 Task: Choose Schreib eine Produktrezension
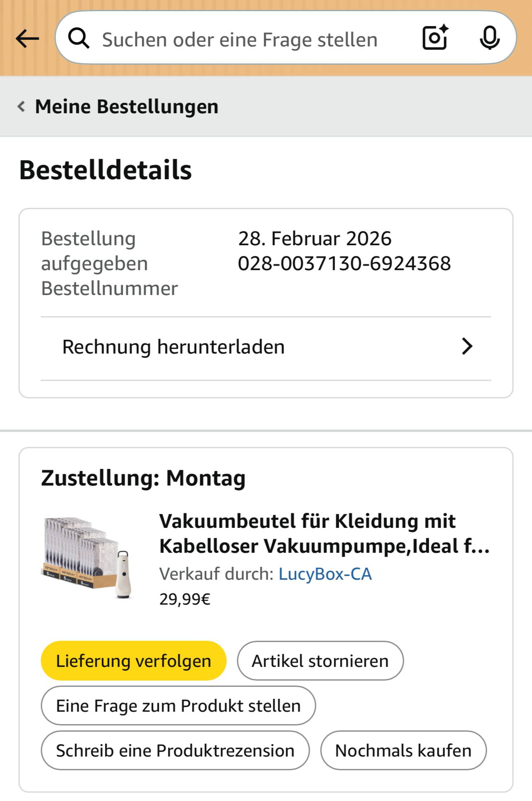175,751
